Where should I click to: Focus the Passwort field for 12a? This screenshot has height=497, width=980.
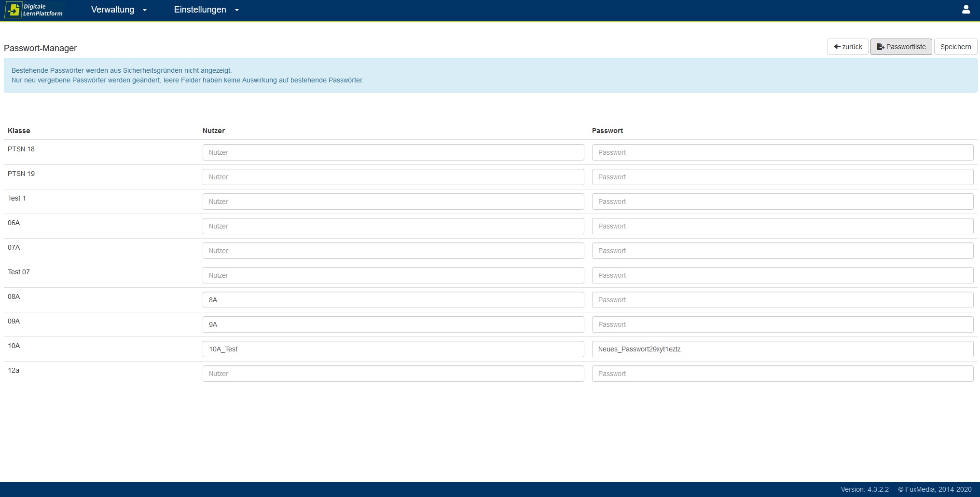(x=783, y=374)
